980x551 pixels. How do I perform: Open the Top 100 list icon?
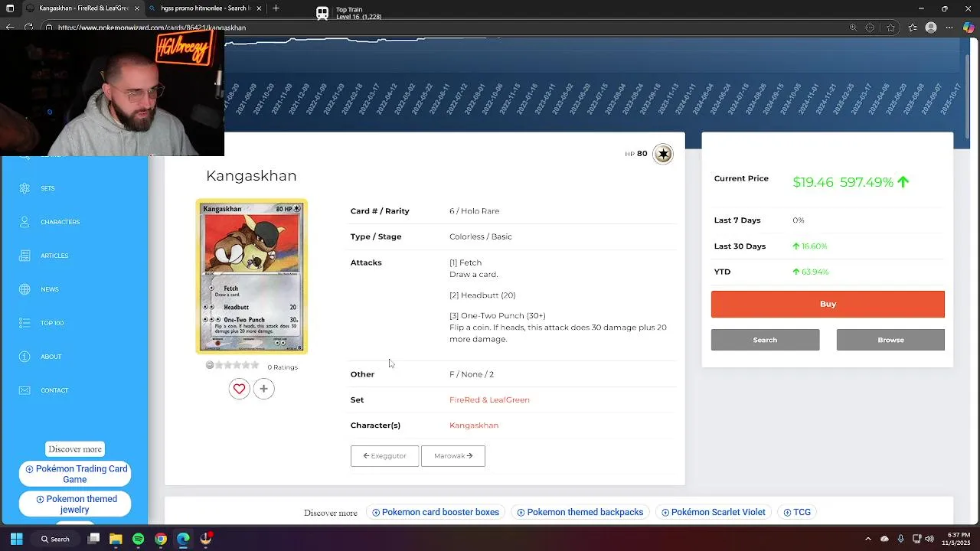click(x=24, y=323)
